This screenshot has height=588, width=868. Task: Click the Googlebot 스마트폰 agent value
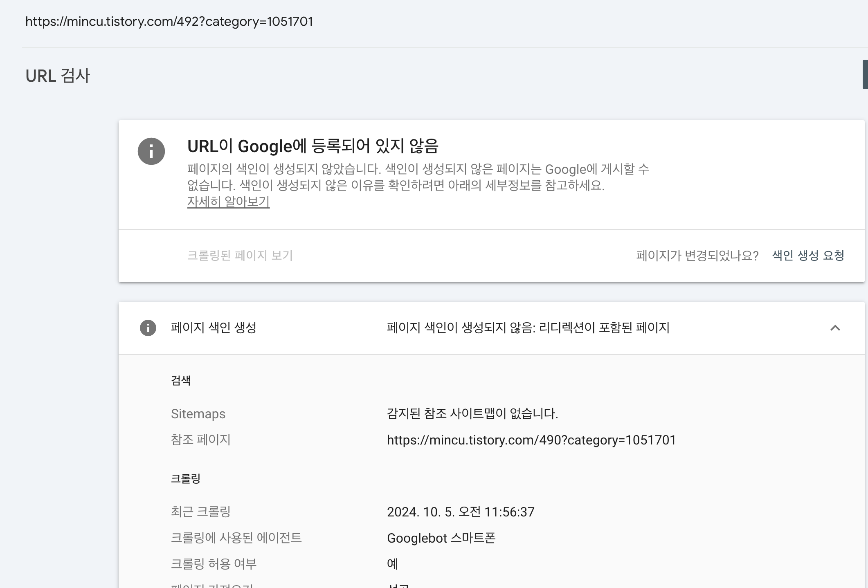[x=441, y=538]
